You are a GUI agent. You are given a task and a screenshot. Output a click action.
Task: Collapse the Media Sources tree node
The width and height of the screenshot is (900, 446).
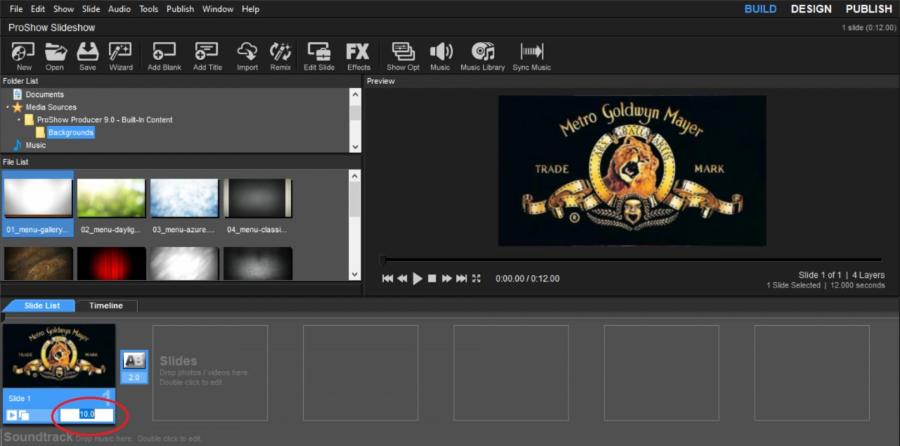pyautogui.click(x=7, y=107)
